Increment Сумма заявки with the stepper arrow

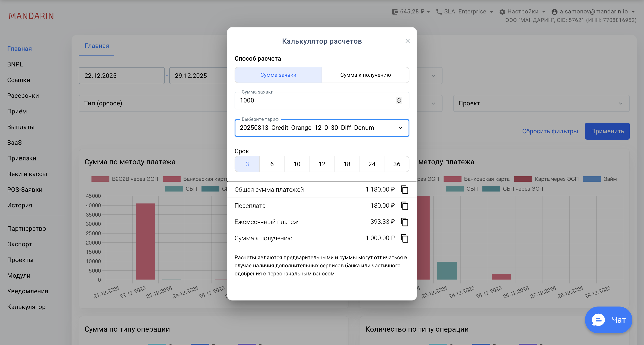pos(399,99)
